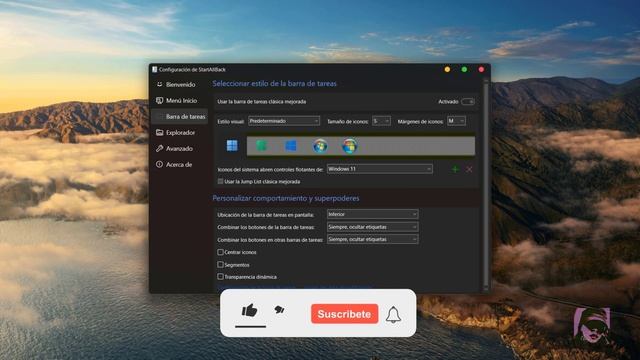Select the Windows 11 start button icon
Screen dimensions: 640x360
(x=232, y=146)
